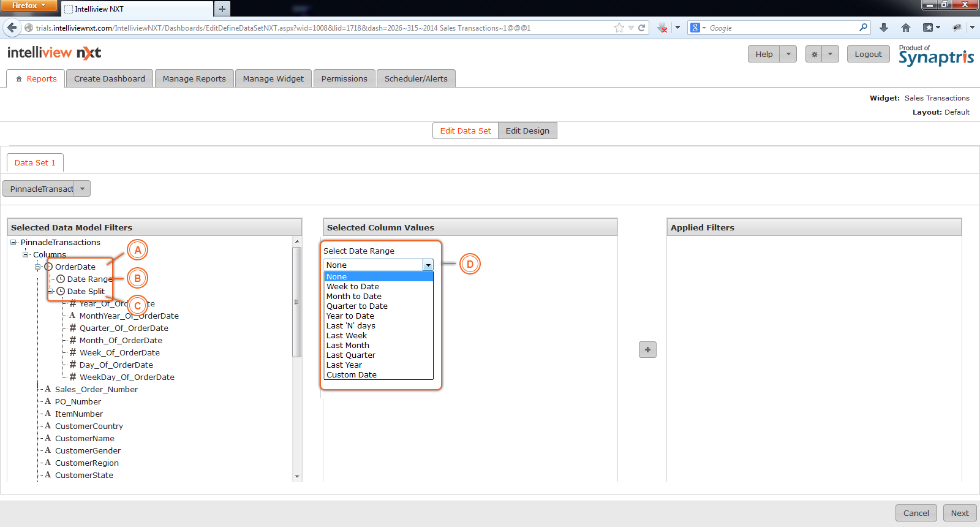Viewport: 980px width, 527px height.
Task: Switch to the Edit Design tab
Action: pyautogui.click(x=527, y=131)
